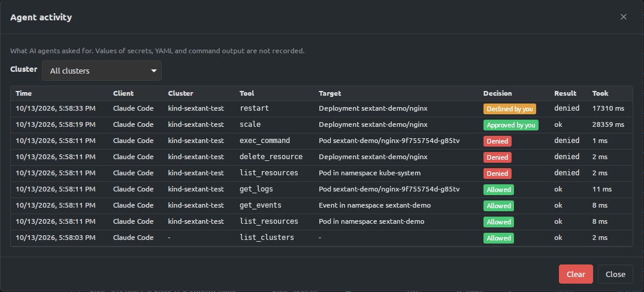
Task: Select the scale tool cell
Action: coord(250,124)
